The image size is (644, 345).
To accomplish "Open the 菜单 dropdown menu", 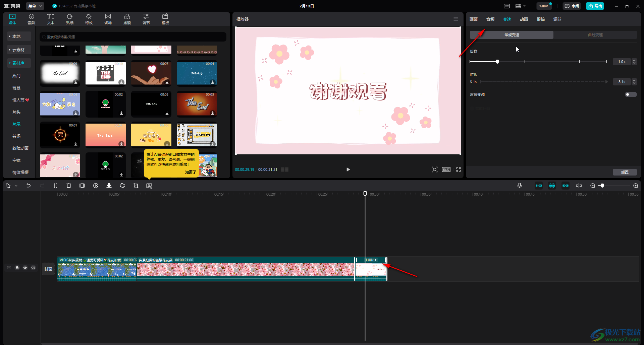I will (x=36, y=6).
